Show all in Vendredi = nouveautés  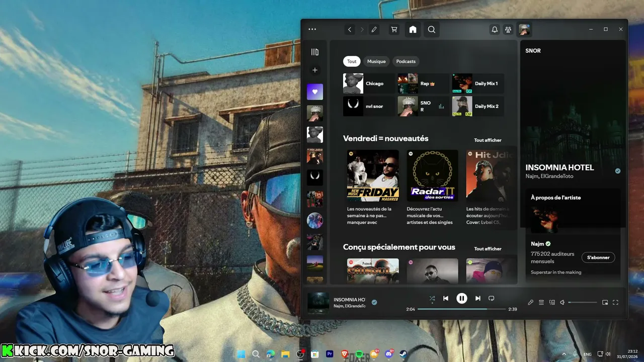488,140
